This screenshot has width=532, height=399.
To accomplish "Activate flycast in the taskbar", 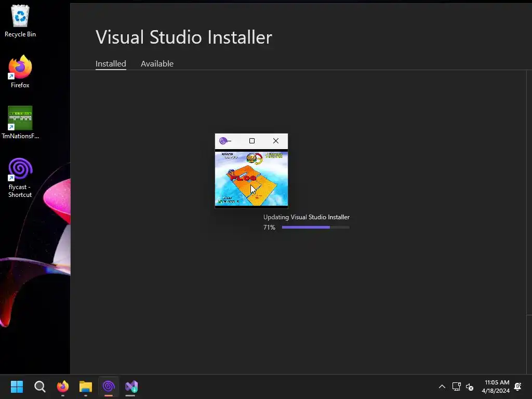I will [x=109, y=387].
